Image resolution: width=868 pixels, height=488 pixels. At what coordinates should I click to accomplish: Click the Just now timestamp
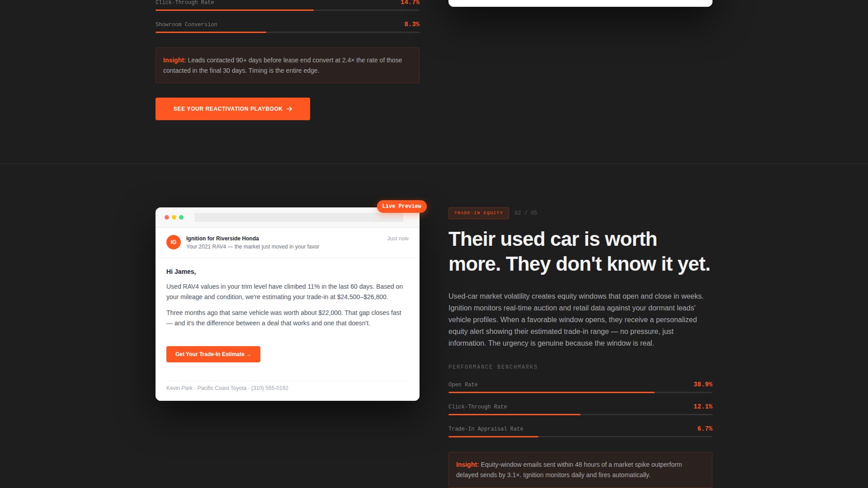pyautogui.click(x=398, y=239)
